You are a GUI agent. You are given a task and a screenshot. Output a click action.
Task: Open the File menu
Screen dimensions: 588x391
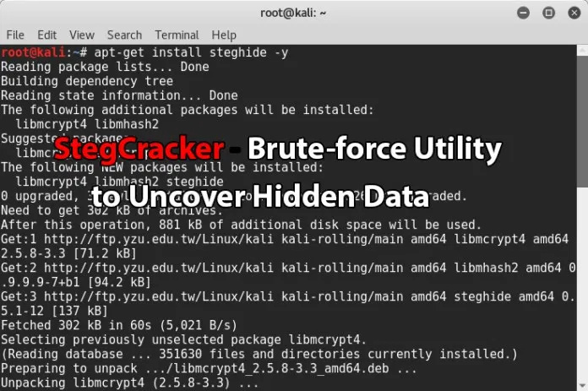click(x=15, y=35)
